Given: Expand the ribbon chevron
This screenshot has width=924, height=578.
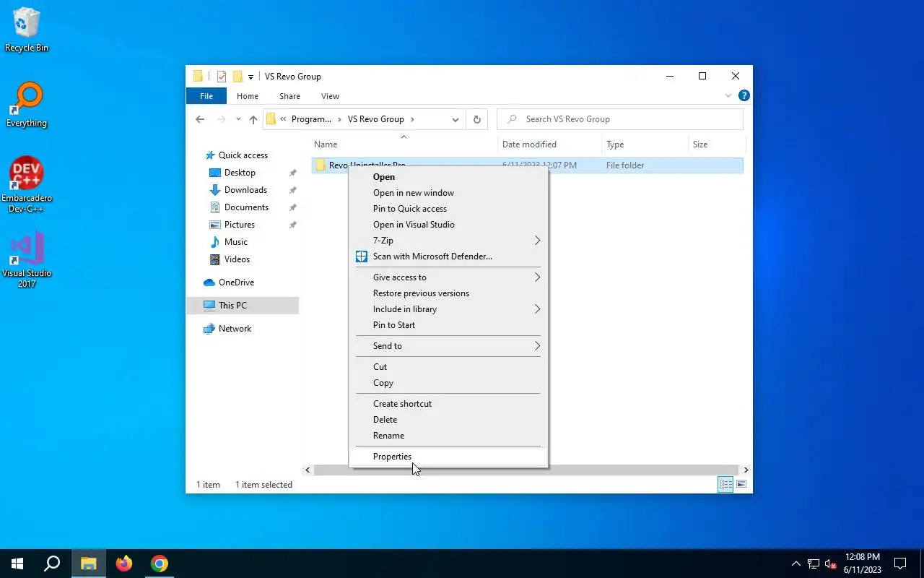Looking at the screenshot, I should pyautogui.click(x=728, y=95).
